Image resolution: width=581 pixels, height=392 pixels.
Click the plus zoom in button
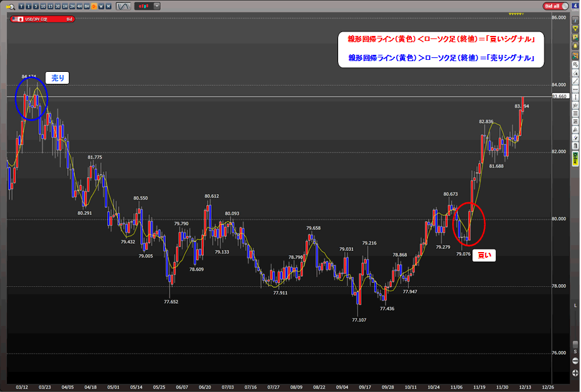[x=575, y=372]
